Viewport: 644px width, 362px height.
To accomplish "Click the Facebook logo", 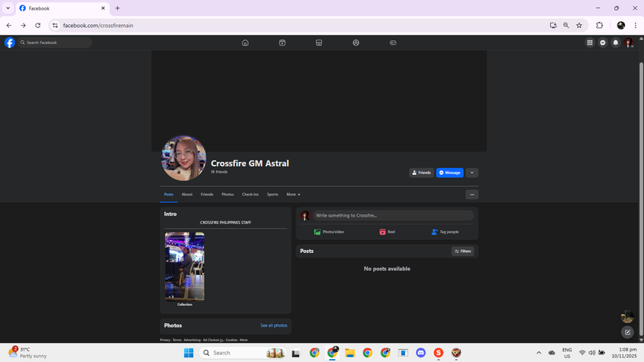I will point(10,43).
